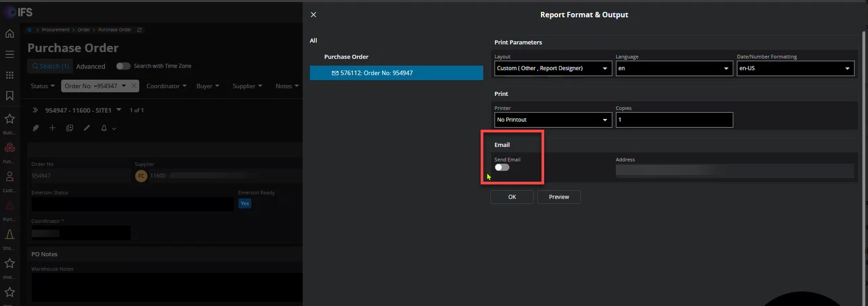868x306 pixels.
Task: Open the hamburger navigation menu
Action: click(9, 54)
